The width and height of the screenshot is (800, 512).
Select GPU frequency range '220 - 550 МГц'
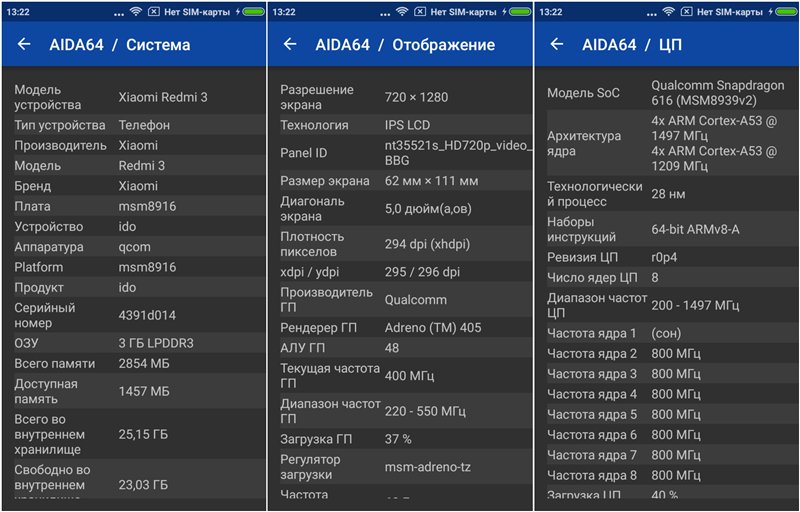tap(425, 412)
